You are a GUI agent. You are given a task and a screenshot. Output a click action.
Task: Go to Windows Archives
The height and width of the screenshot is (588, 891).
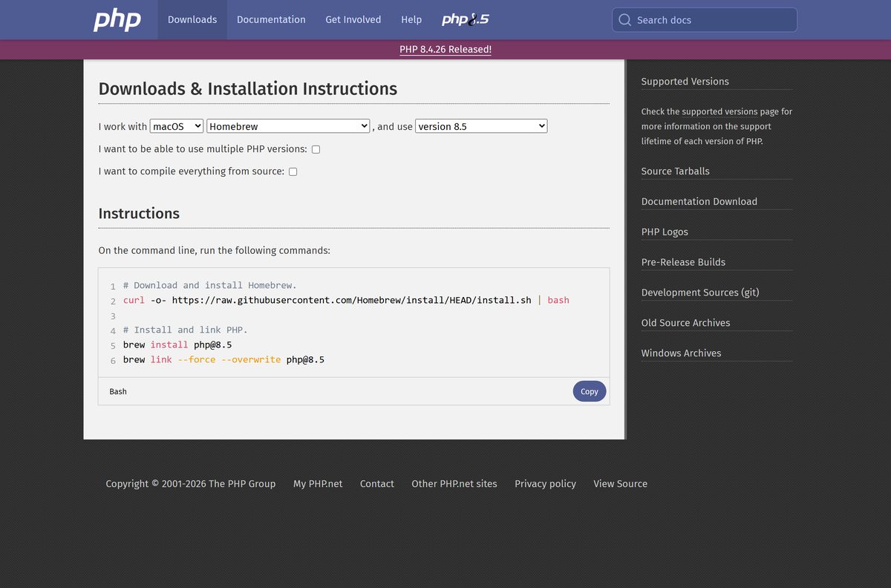click(682, 353)
